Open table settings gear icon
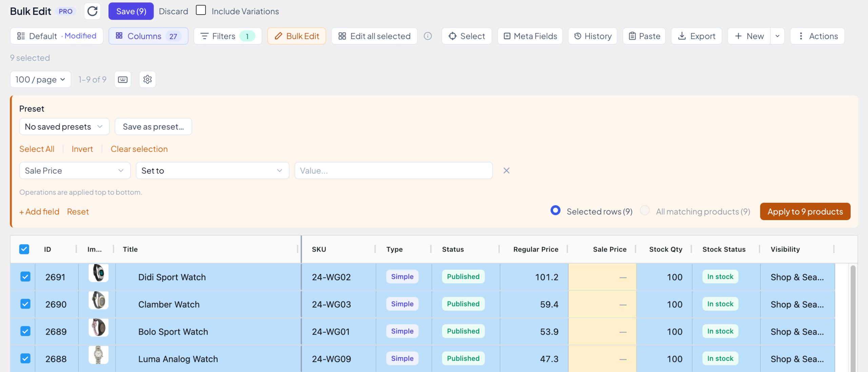 click(x=147, y=79)
